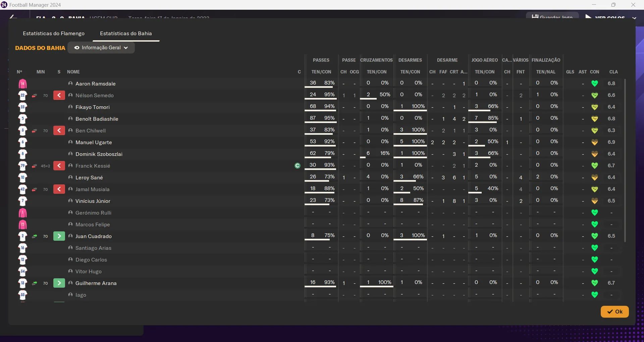The height and width of the screenshot is (342, 644).
Task: Click Aaron Ramsdale's pink goalkeeper shirt icon
Action: 22,84
